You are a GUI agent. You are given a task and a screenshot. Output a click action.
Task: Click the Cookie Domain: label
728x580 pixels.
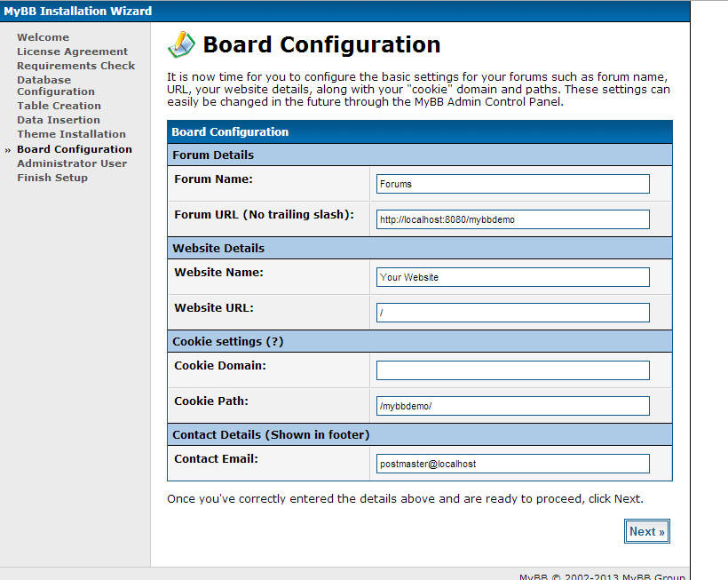click(220, 366)
